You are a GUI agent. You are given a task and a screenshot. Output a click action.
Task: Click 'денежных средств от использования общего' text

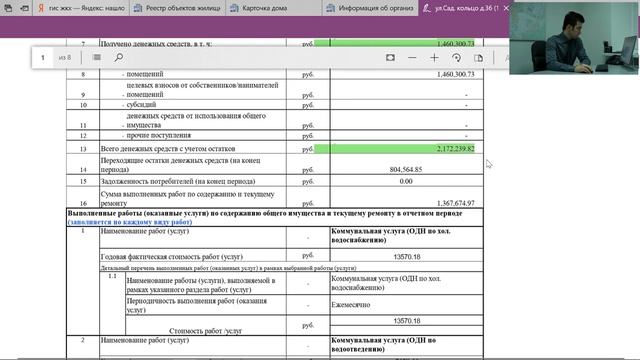(x=196, y=116)
